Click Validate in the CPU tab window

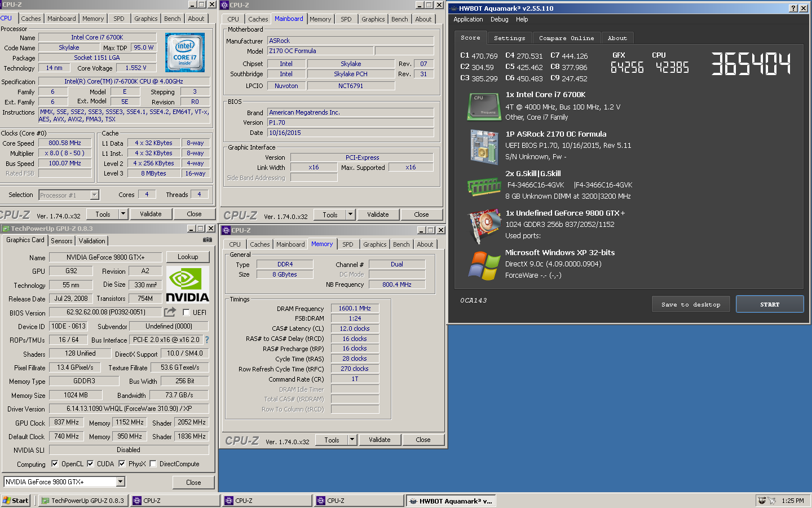point(151,214)
